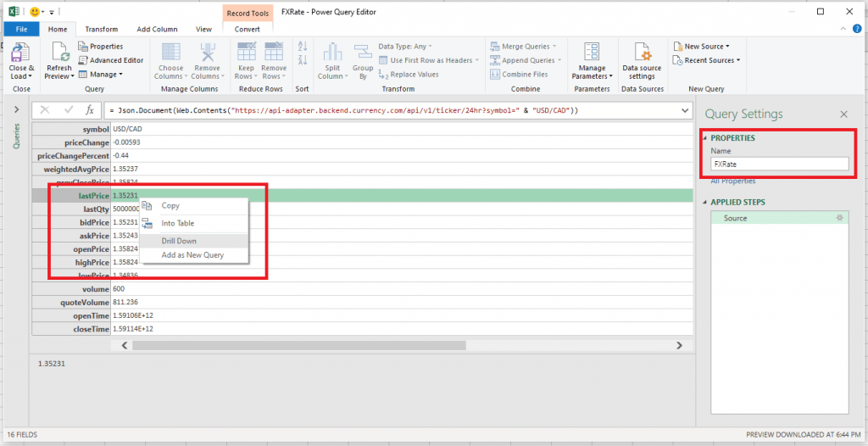Switch to the Transform tab
The width and height of the screenshot is (868, 446).
pos(102,30)
